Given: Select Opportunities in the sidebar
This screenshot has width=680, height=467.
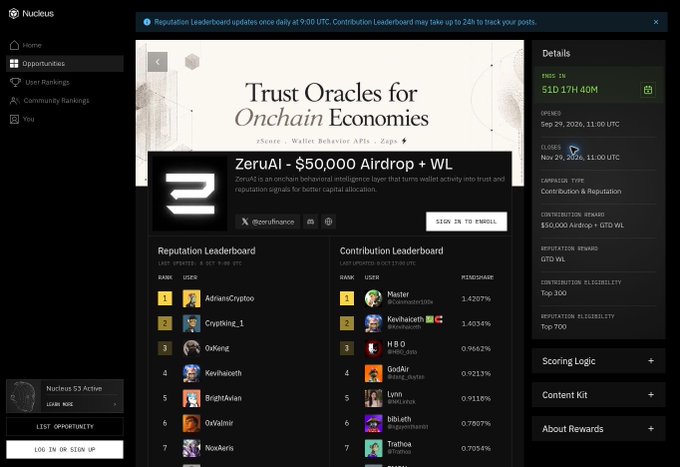Looking at the screenshot, I should point(65,63).
